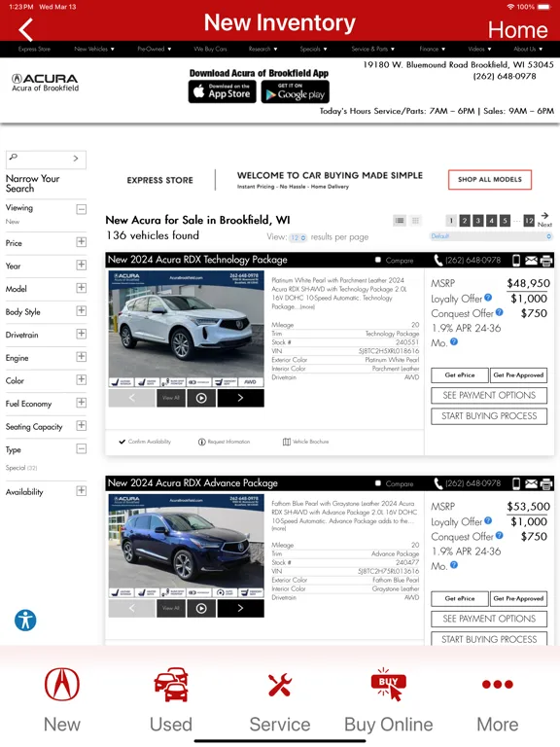
Task: Collapse the Viewing filter
Action: pyautogui.click(x=82, y=209)
